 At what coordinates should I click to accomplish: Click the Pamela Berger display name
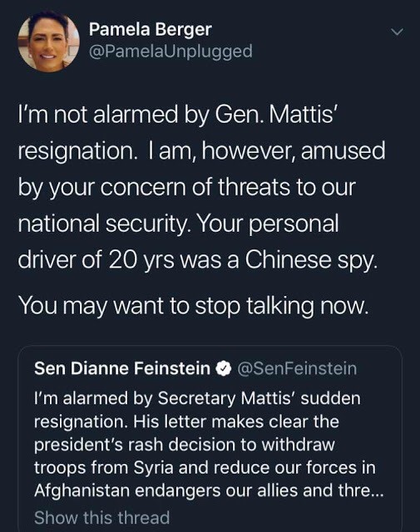150,30
